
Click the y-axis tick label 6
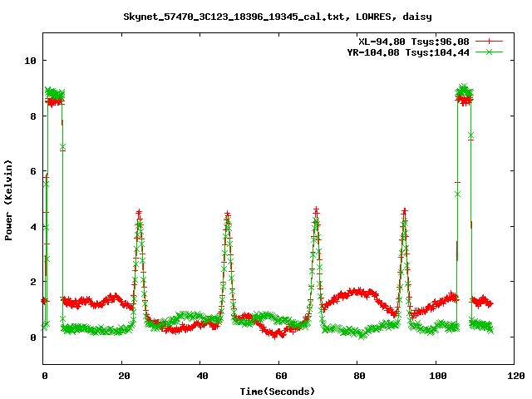coord(33,172)
